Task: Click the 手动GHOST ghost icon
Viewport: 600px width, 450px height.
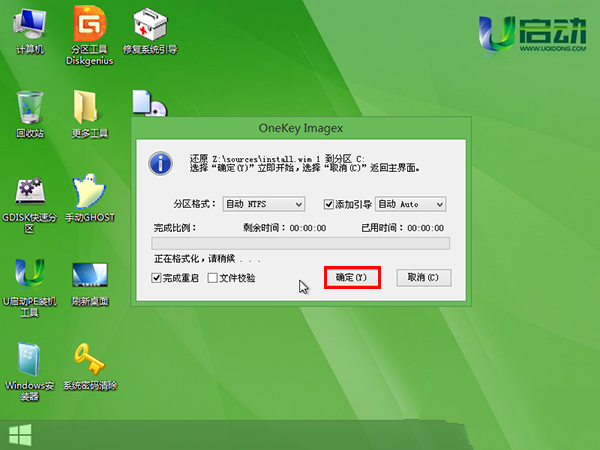Action: pyautogui.click(x=89, y=192)
